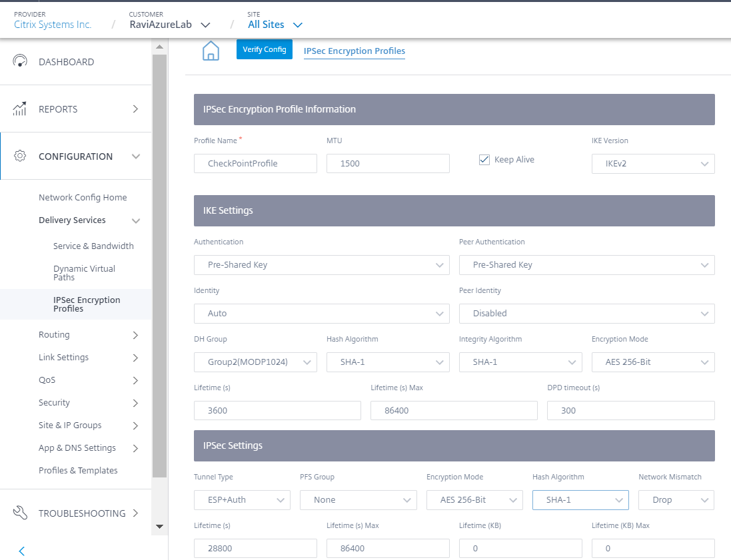Expand the Reports menu
The width and height of the screenshot is (731, 560).
[75, 109]
